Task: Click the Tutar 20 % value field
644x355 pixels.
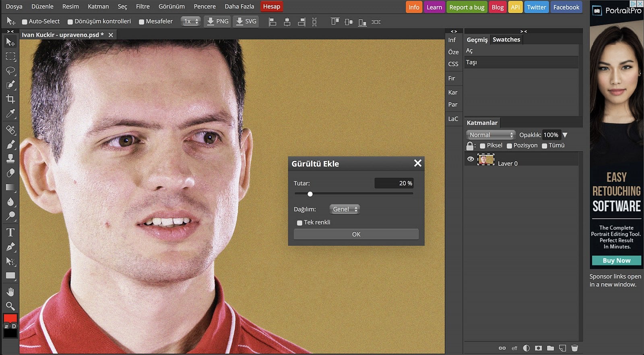Action: click(394, 183)
